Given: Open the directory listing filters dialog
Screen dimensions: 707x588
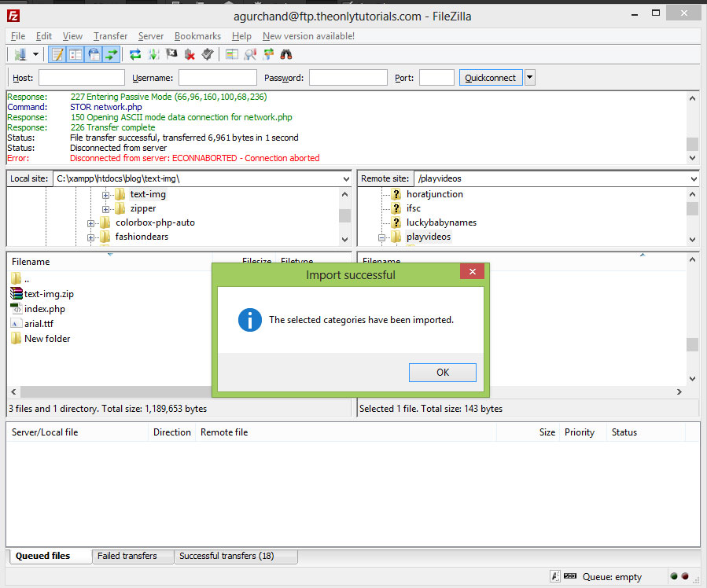Looking at the screenshot, I should (232, 54).
